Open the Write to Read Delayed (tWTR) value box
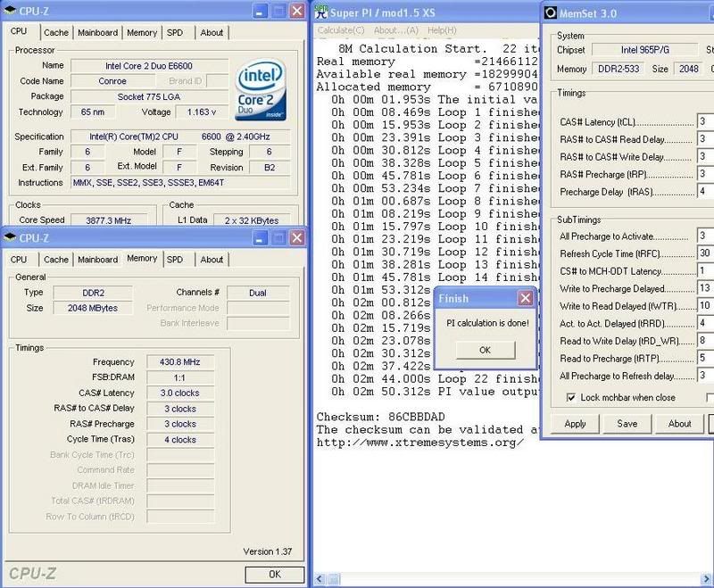This screenshot has height=588, width=714. click(705, 305)
